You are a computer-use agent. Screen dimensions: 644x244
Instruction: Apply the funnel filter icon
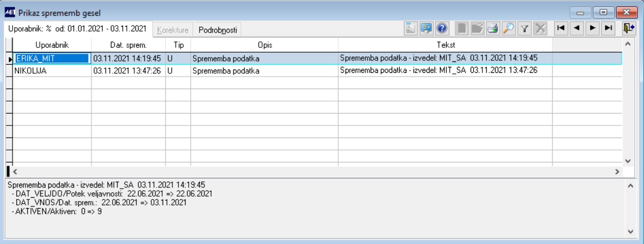coord(524,28)
